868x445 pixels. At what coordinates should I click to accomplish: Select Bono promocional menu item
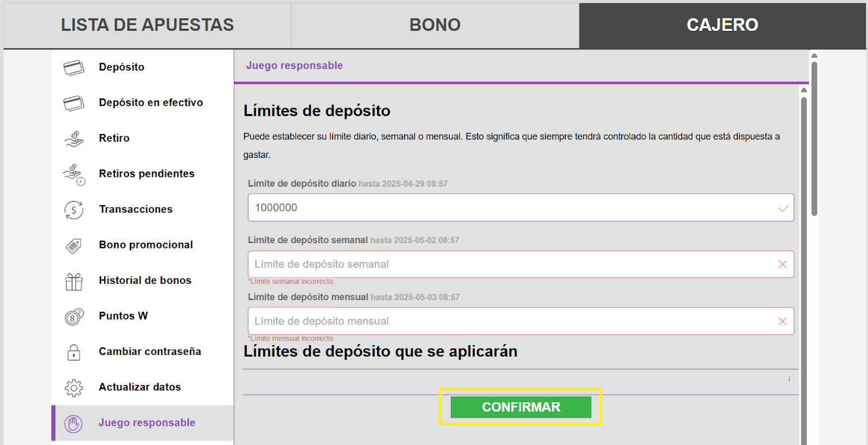point(143,245)
